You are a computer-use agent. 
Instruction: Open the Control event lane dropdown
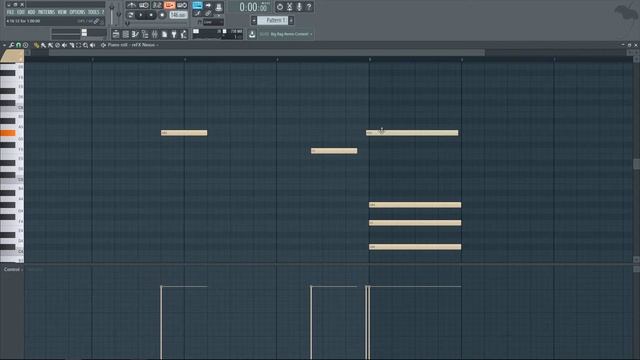[x=13, y=269]
